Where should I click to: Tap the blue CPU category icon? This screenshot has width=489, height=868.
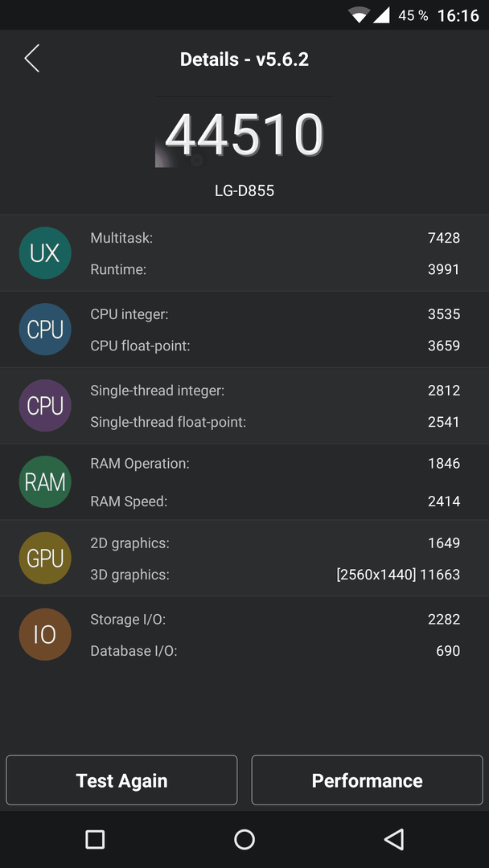(45, 330)
